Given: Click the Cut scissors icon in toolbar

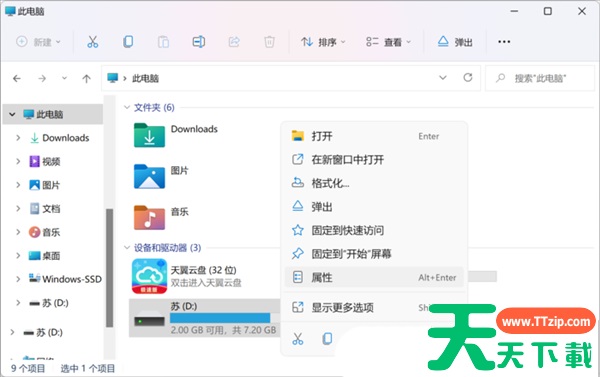Looking at the screenshot, I should 93,42.
